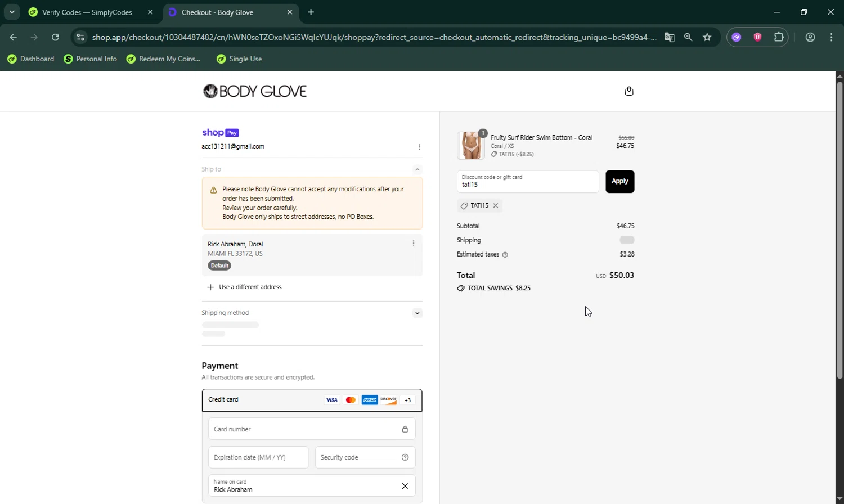
Task: Click the Expiration date field
Action: tap(258, 457)
